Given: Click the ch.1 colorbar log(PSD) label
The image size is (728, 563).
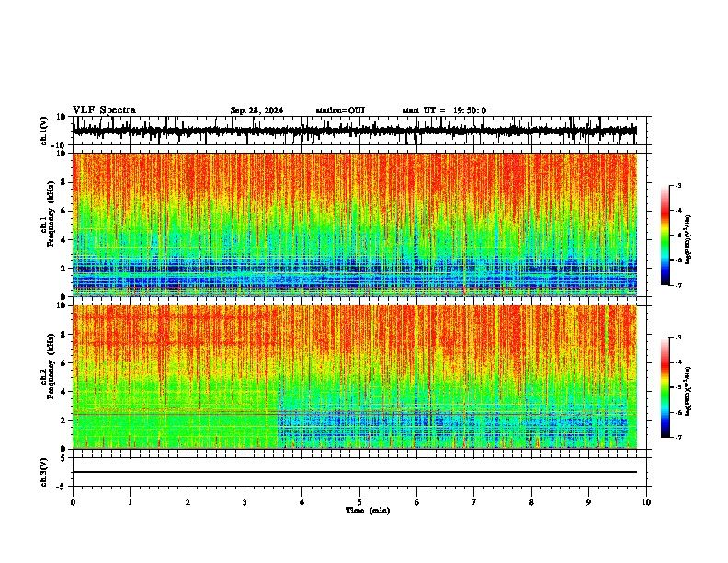Looking at the screenshot, I should [688, 239].
